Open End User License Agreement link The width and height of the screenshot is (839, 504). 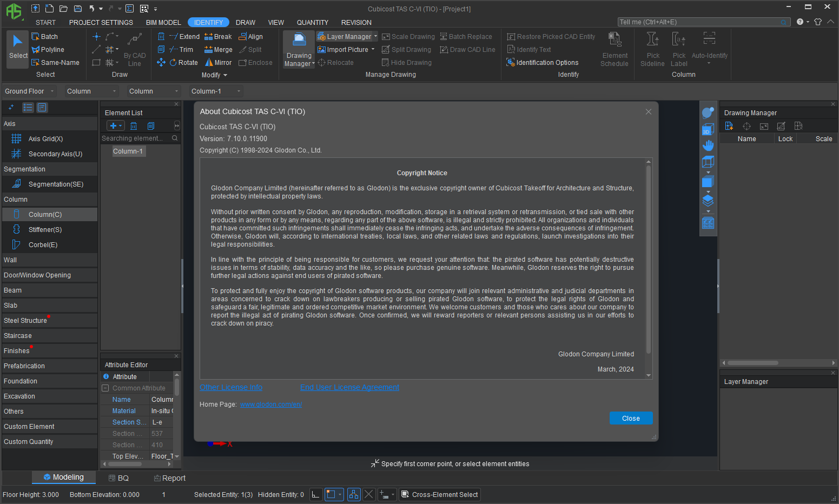click(x=349, y=387)
